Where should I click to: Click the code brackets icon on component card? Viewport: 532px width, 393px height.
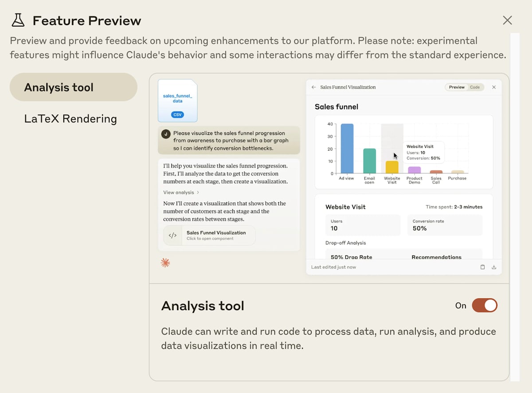point(173,236)
